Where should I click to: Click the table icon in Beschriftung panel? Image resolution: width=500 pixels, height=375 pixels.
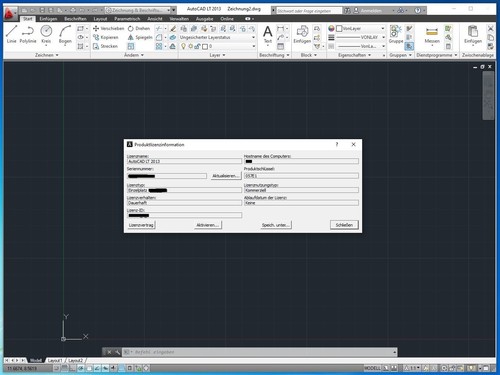click(x=281, y=46)
